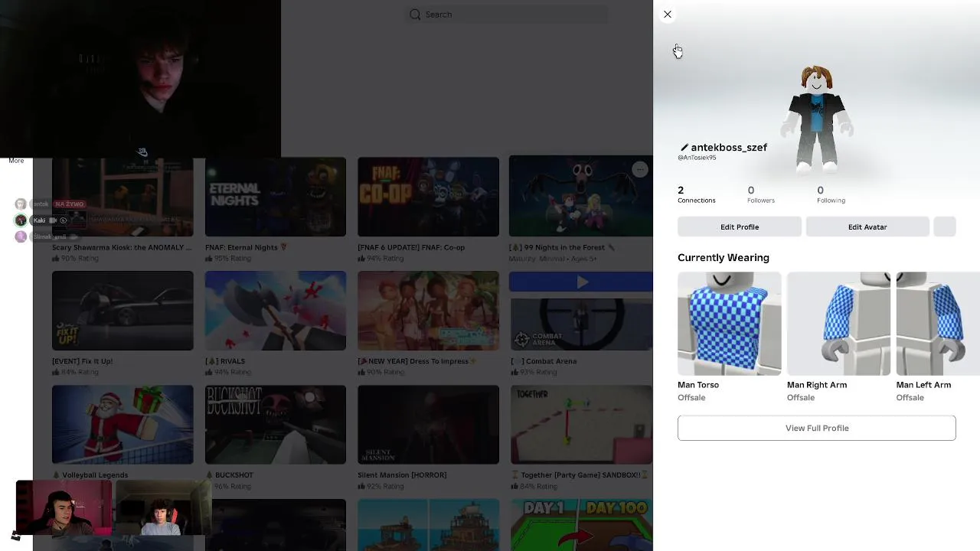View the 0 Following count
Screen dimensions: 980x551
pos(831,194)
